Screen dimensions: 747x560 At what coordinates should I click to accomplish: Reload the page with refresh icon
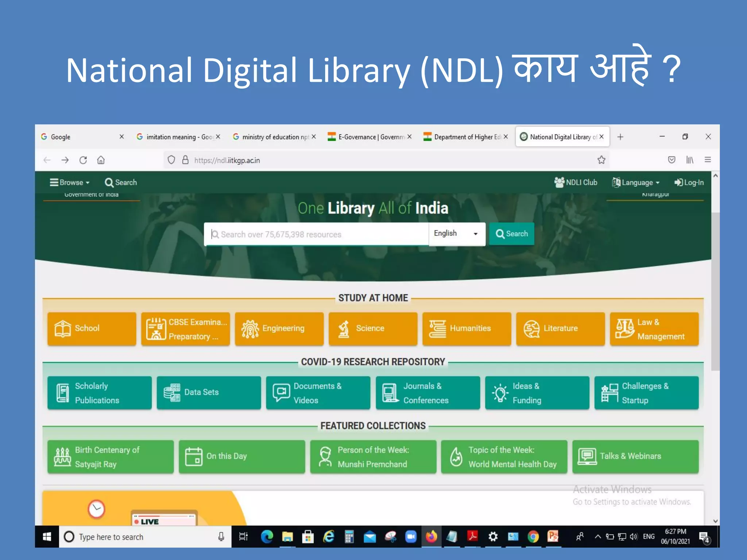[x=83, y=160]
